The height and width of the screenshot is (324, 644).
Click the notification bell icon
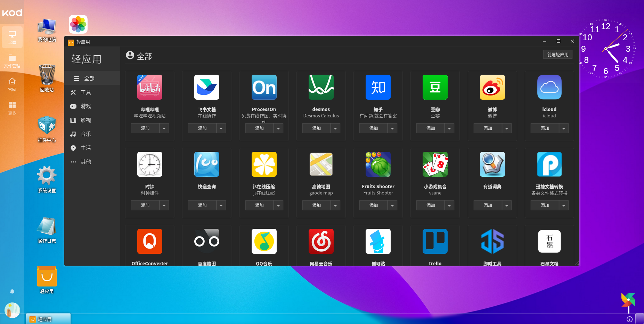pos(12,291)
